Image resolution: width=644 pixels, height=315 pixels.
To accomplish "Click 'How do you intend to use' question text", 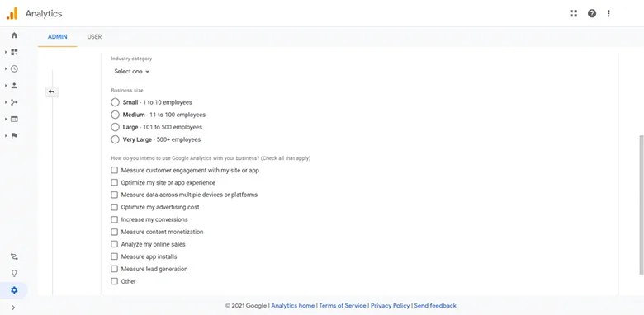I will click(x=211, y=158).
